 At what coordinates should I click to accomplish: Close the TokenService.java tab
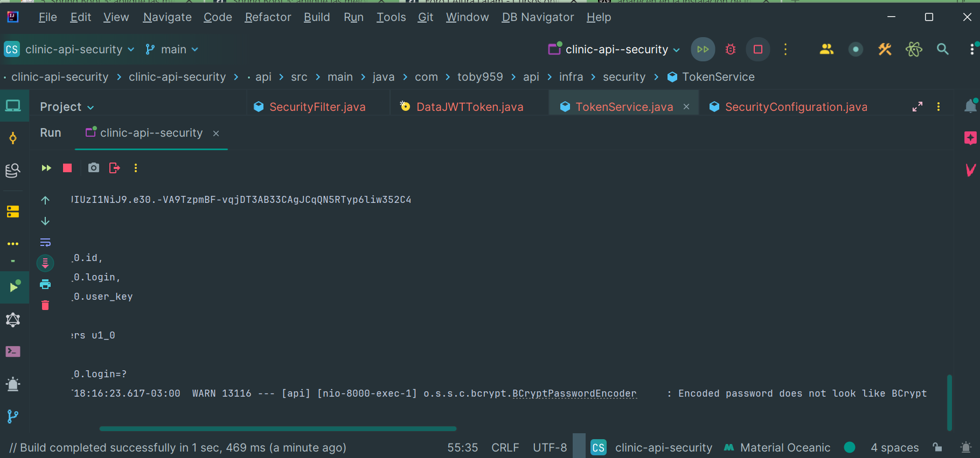tap(686, 107)
